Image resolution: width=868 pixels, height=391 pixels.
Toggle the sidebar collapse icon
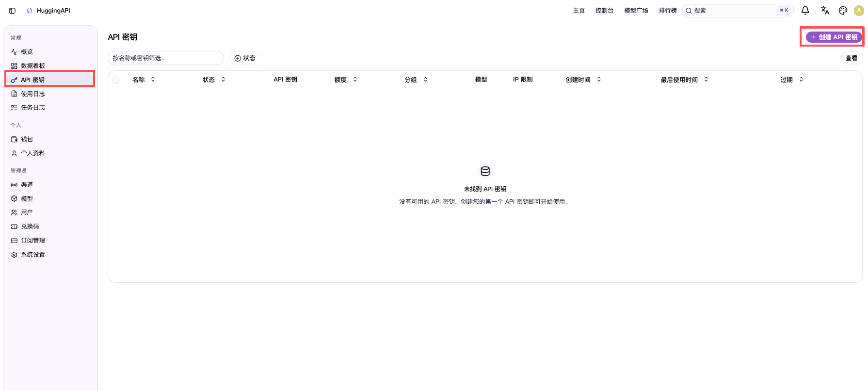(12, 11)
